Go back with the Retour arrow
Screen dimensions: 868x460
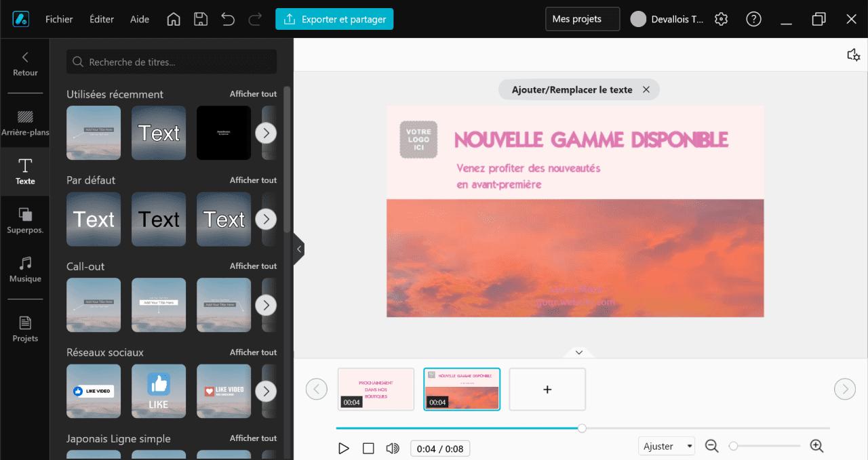(x=25, y=64)
